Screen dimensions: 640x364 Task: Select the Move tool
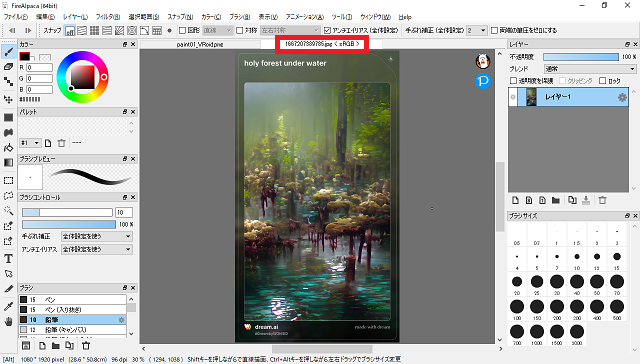point(8,99)
